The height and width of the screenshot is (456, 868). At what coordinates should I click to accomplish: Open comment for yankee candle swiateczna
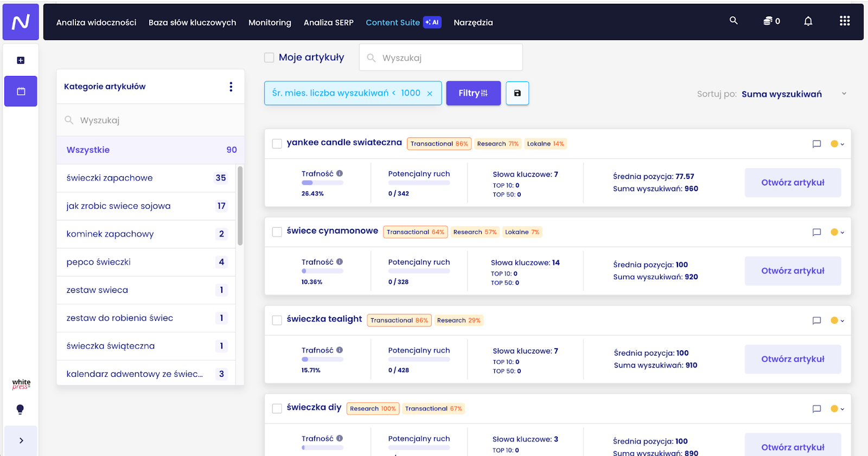tap(816, 144)
